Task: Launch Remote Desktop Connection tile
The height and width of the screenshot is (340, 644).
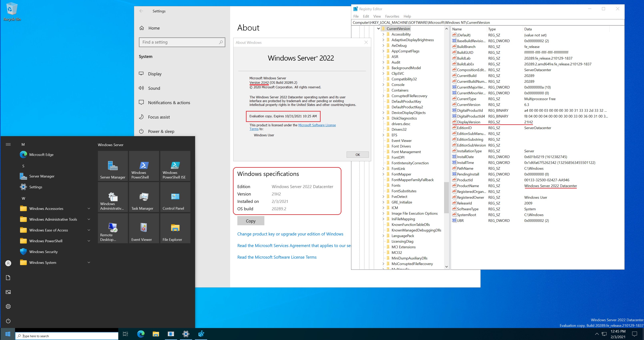Action: [x=113, y=228]
